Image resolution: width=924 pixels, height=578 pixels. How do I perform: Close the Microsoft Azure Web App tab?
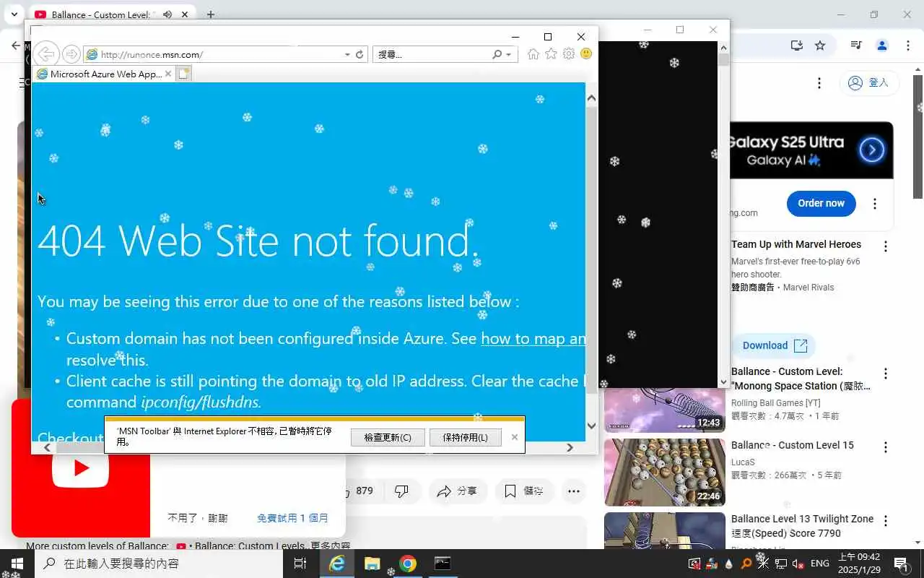(x=168, y=74)
